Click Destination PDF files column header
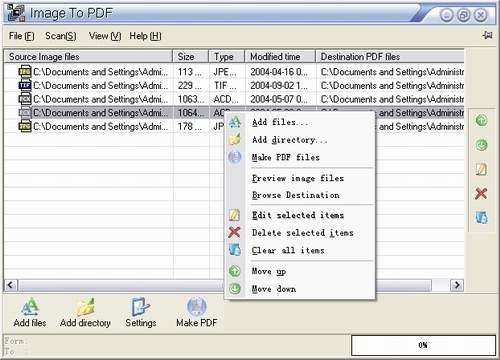Viewport: 500px width, 360px height. click(x=390, y=57)
